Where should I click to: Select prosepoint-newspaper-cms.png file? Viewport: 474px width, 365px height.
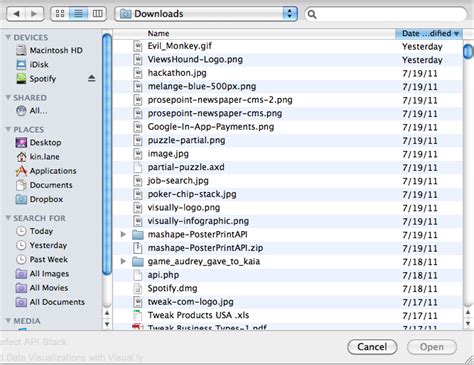(x=288, y=113)
